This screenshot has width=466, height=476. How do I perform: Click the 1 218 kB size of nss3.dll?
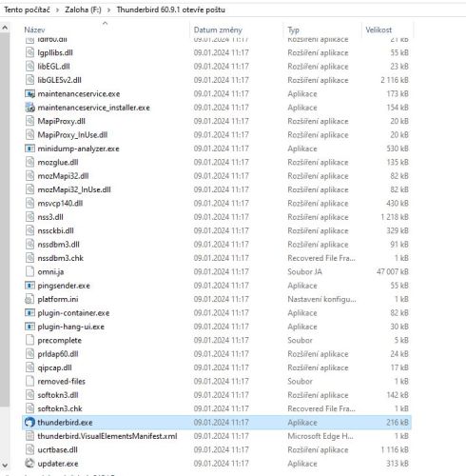[x=395, y=217]
